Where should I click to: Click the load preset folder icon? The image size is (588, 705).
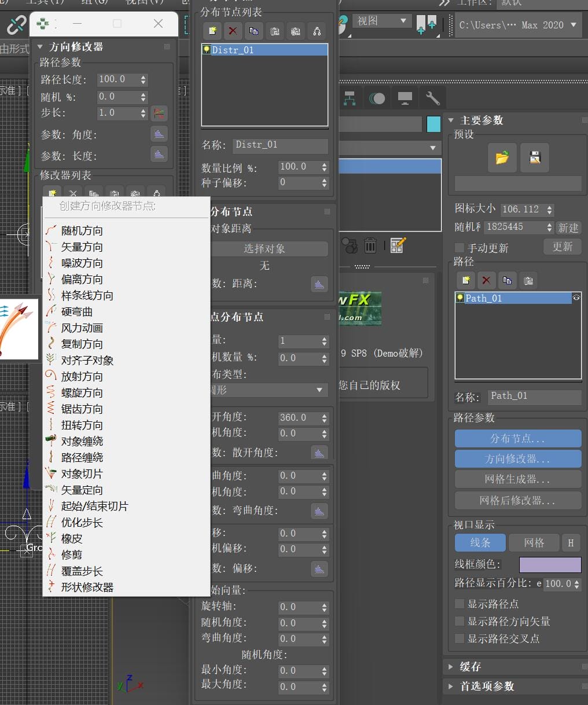(x=502, y=157)
